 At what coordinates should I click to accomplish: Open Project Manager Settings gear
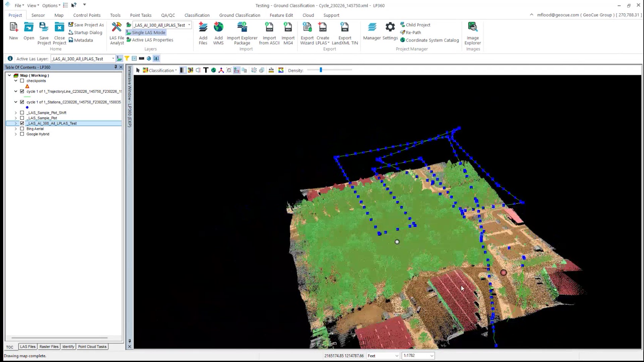pos(390,27)
